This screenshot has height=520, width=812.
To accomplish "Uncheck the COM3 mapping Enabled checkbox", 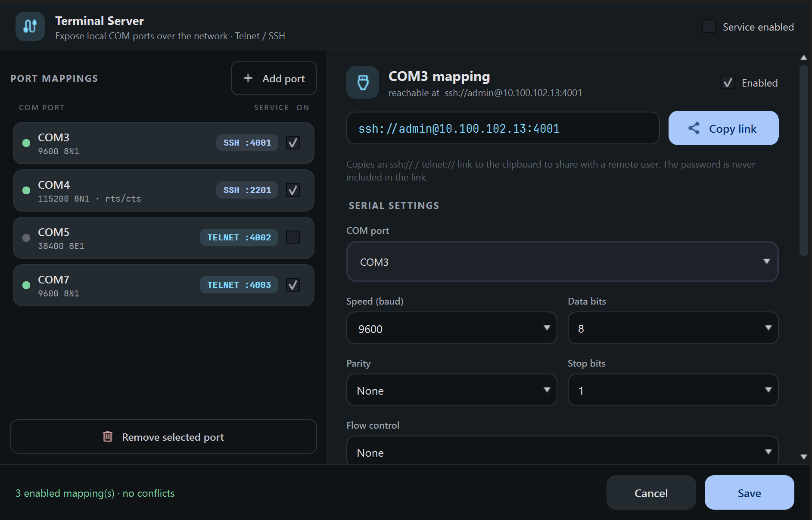I will coord(728,83).
